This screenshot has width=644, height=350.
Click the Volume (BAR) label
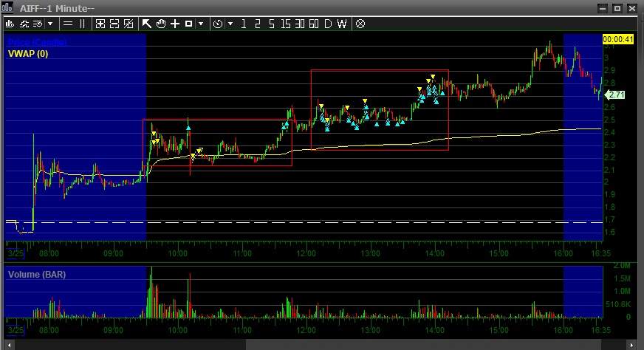pyautogui.click(x=37, y=275)
